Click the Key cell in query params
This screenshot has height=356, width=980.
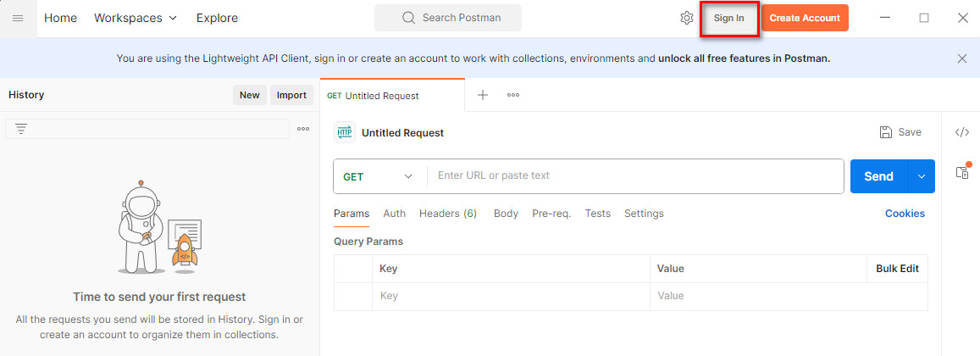(x=511, y=296)
